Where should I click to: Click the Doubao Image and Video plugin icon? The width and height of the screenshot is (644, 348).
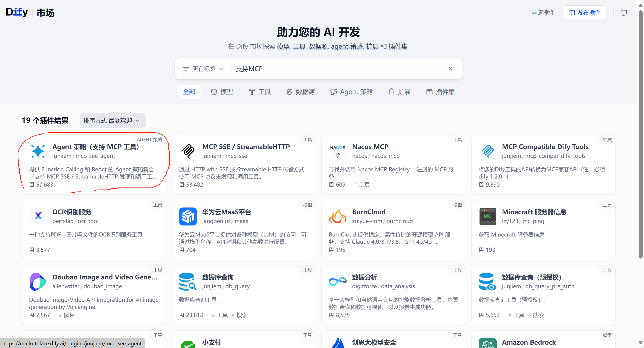38,281
